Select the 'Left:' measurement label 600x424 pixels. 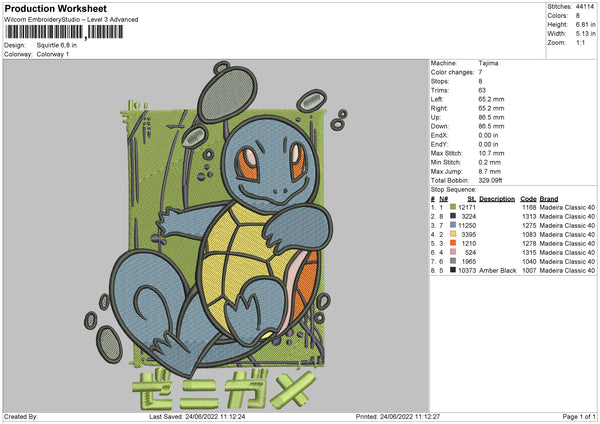[x=437, y=99]
